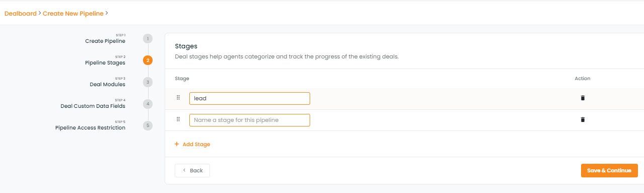Click the step 5 circle indicator
This screenshot has width=644, height=193.
pyautogui.click(x=148, y=125)
